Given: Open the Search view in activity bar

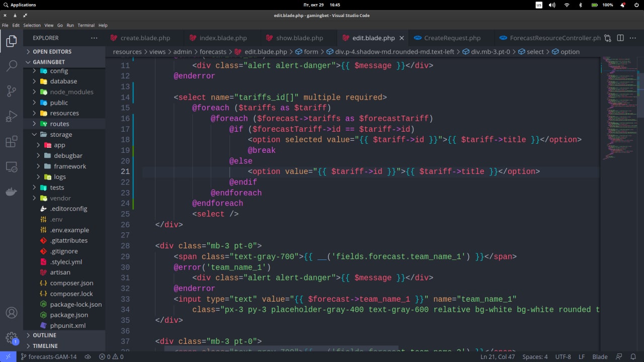Looking at the screenshot, I should point(11,66).
